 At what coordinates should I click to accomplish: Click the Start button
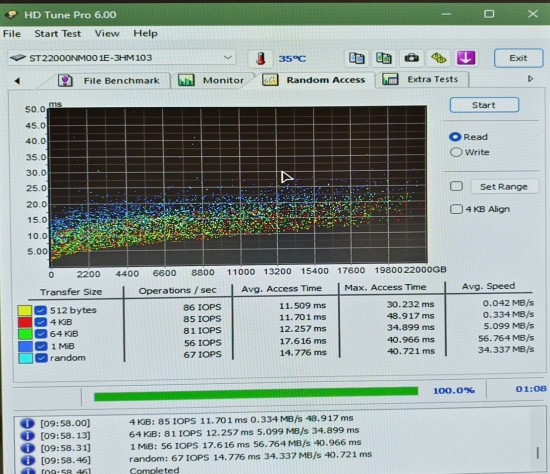484,105
